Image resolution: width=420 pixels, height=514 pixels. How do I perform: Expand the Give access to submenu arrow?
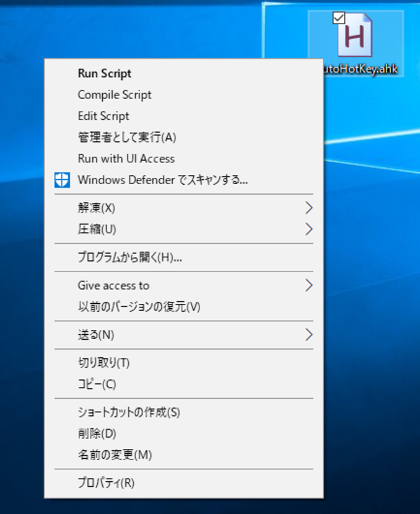(308, 285)
